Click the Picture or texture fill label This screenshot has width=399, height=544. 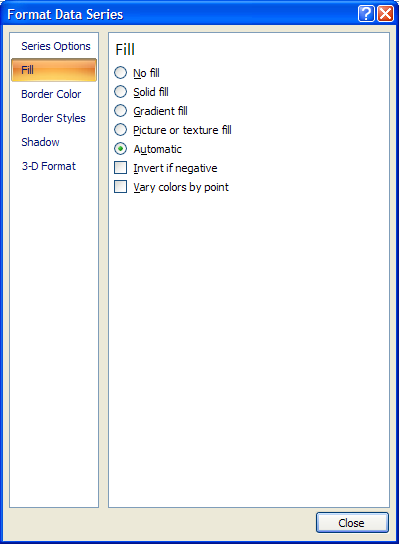[x=182, y=130]
